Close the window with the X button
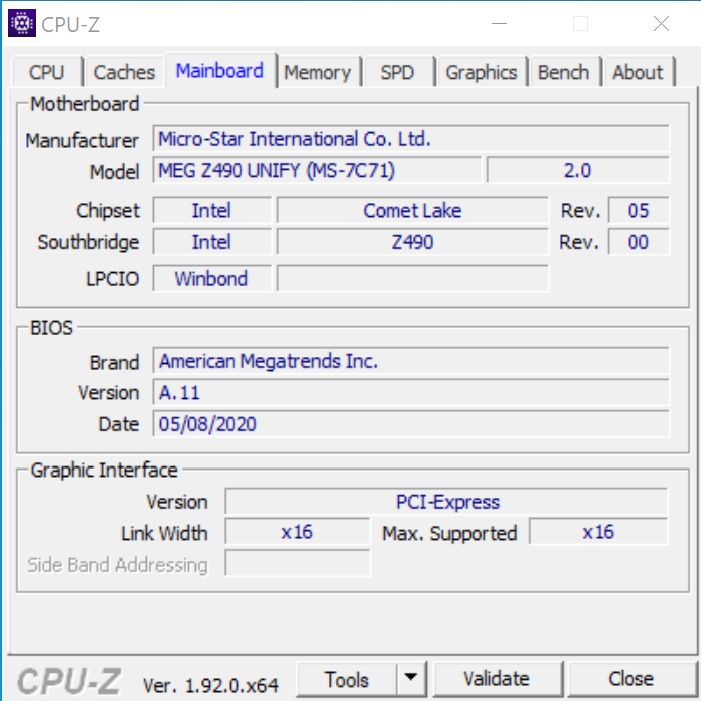 click(x=661, y=23)
